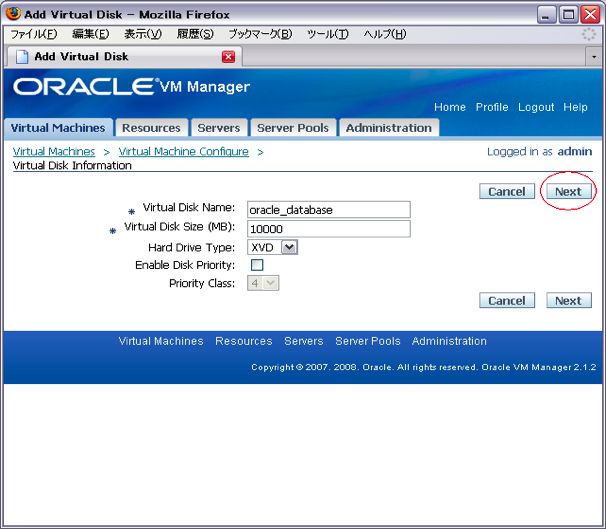The height and width of the screenshot is (529, 606).
Task: Click the Firefox loading throbber icon
Action: (589, 34)
